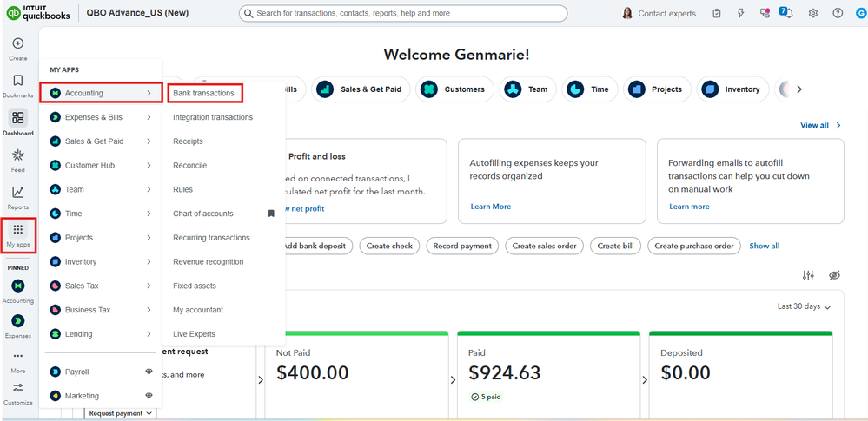Open the Last 30 days dropdown

[x=805, y=306]
